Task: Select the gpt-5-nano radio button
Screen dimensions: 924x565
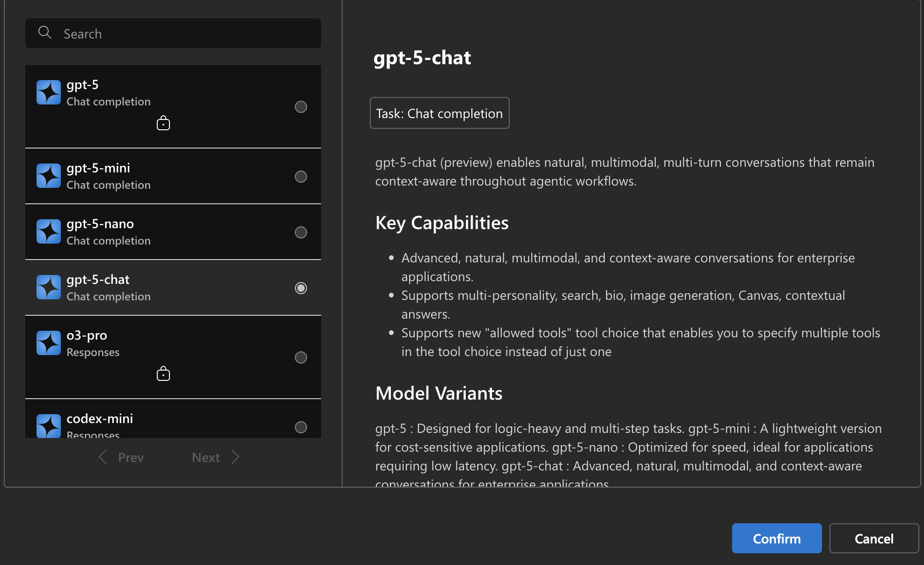Action: (301, 232)
